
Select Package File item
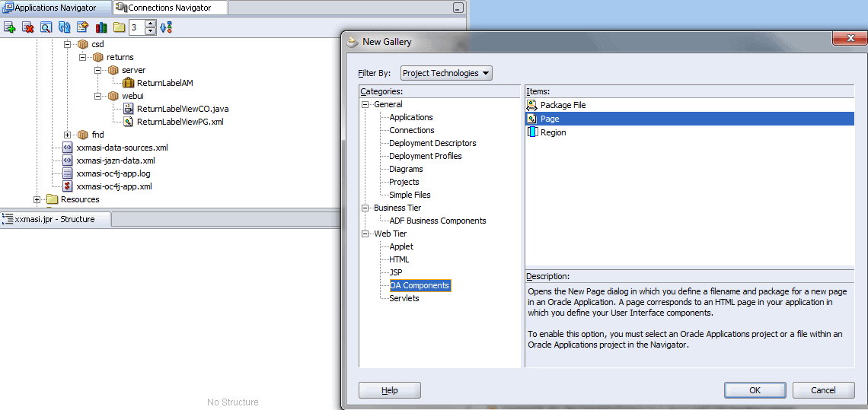pyautogui.click(x=690, y=105)
